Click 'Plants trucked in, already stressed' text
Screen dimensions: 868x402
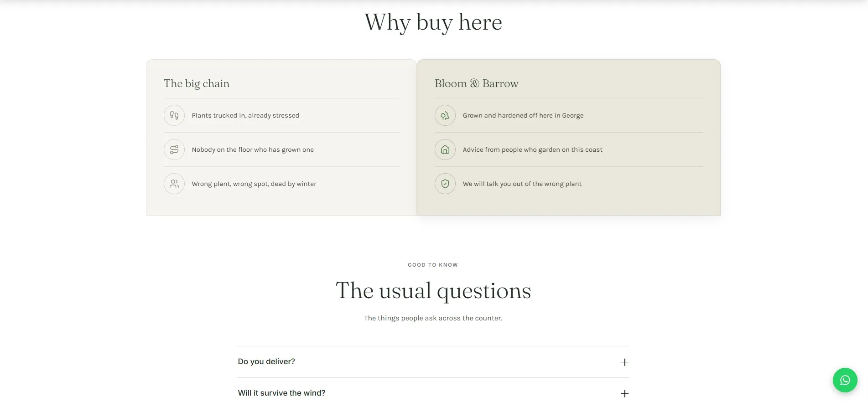click(x=245, y=115)
